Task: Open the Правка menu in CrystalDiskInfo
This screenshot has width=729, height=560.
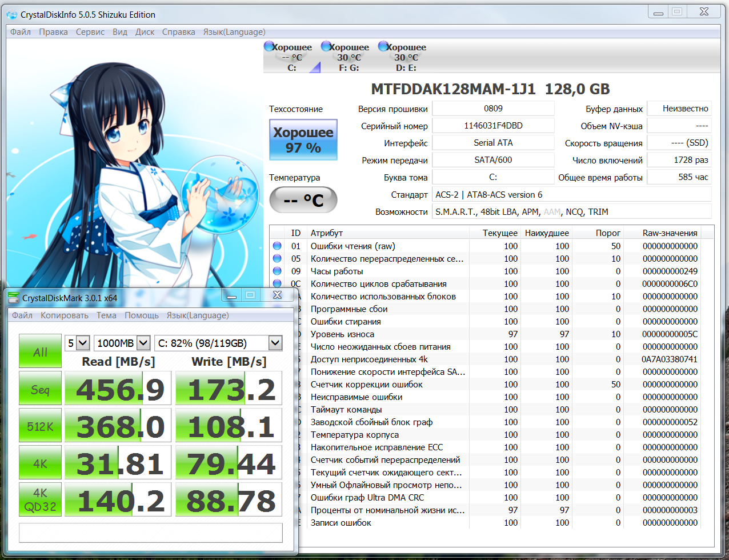Action: 53,32
